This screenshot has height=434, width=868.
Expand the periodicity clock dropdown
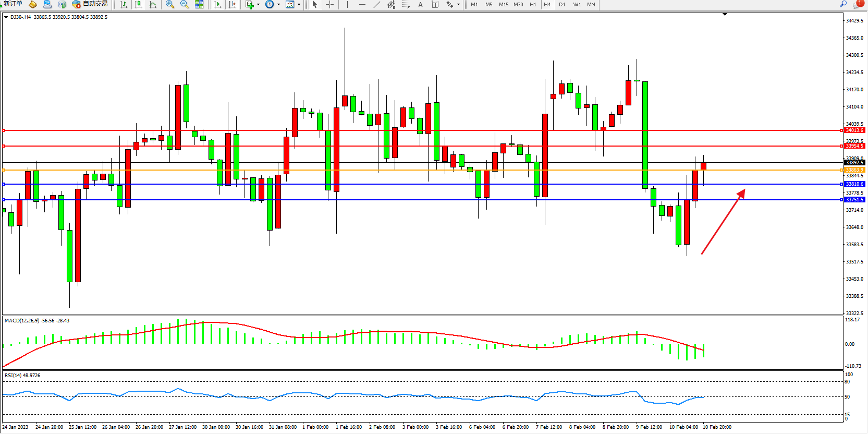point(278,5)
